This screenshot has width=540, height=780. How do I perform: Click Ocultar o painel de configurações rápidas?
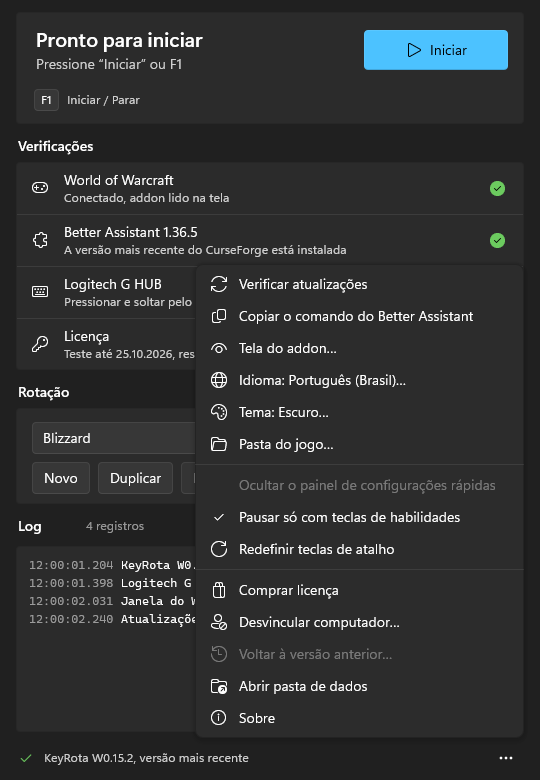point(360,486)
